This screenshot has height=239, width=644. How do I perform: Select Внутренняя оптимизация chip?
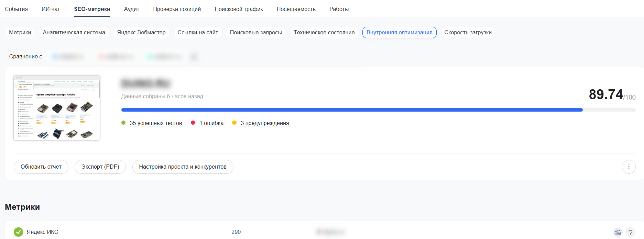click(x=400, y=32)
